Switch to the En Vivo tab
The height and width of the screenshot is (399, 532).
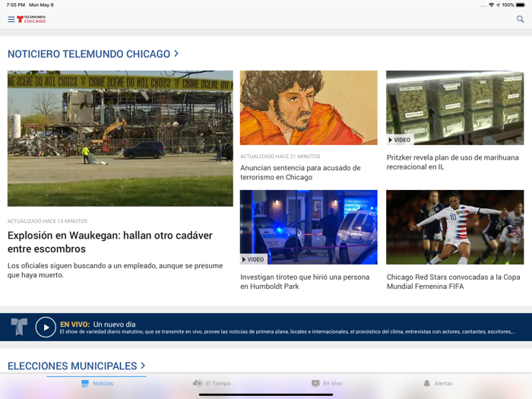pyautogui.click(x=327, y=383)
